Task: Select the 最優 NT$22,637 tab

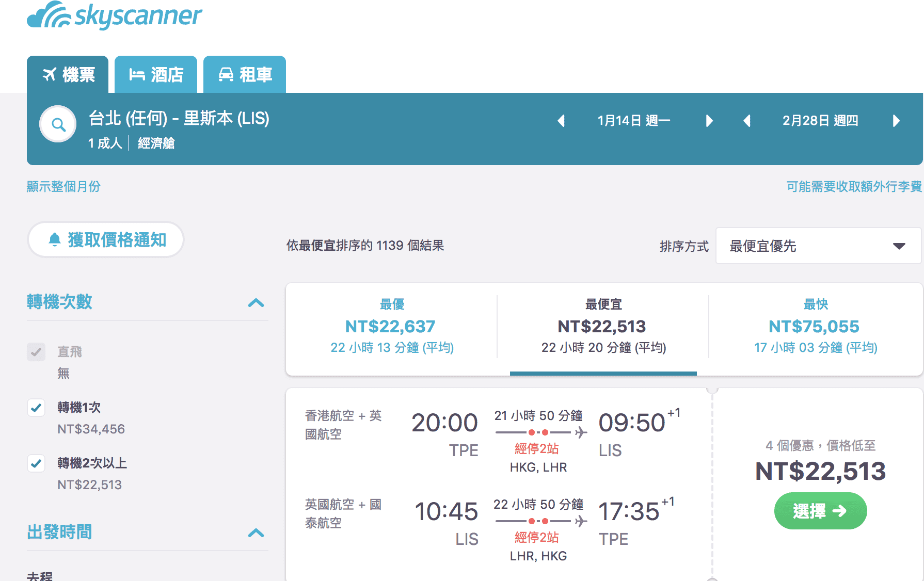Action: (x=392, y=329)
